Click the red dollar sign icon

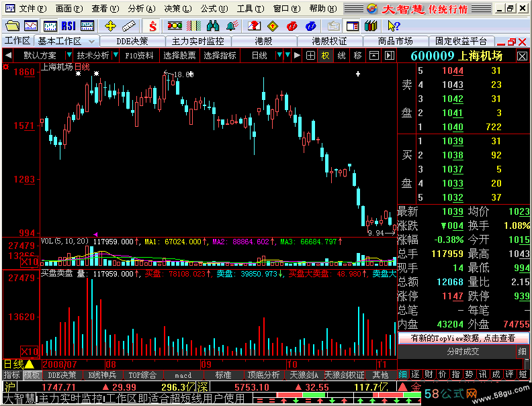pos(152,26)
